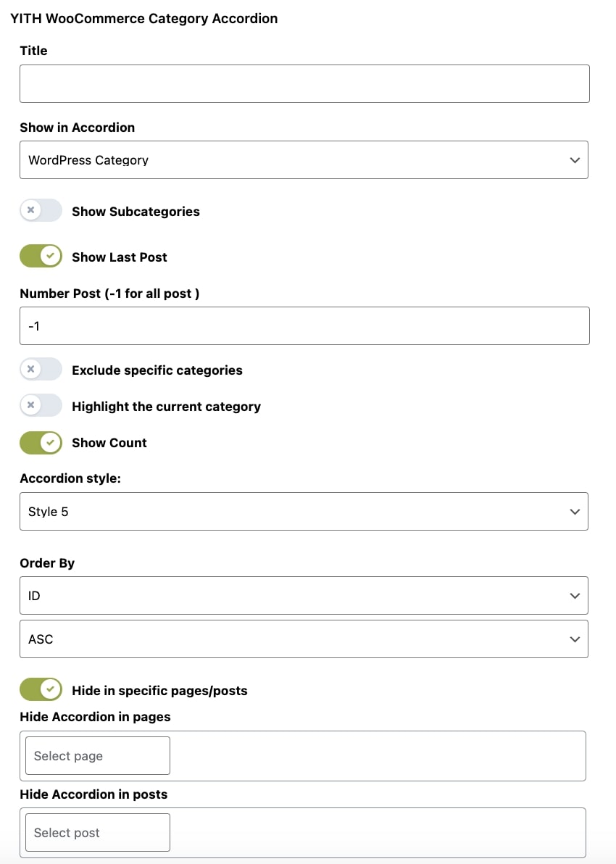Click the Show Count label text

click(109, 443)
